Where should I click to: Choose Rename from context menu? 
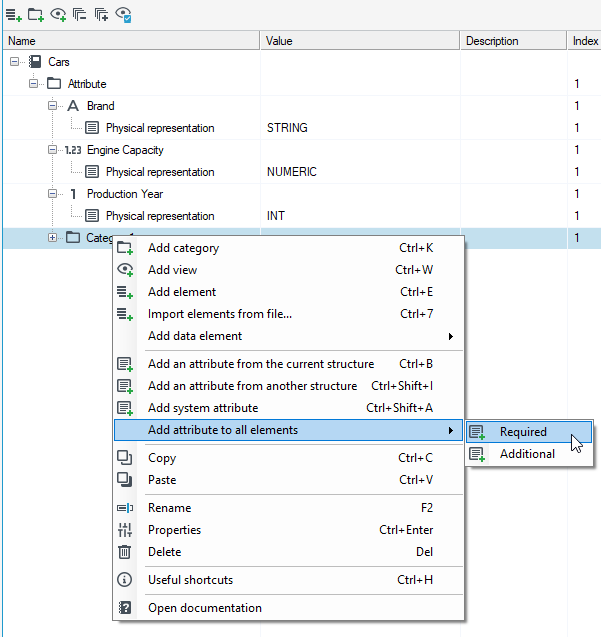[x=288, y=507]
